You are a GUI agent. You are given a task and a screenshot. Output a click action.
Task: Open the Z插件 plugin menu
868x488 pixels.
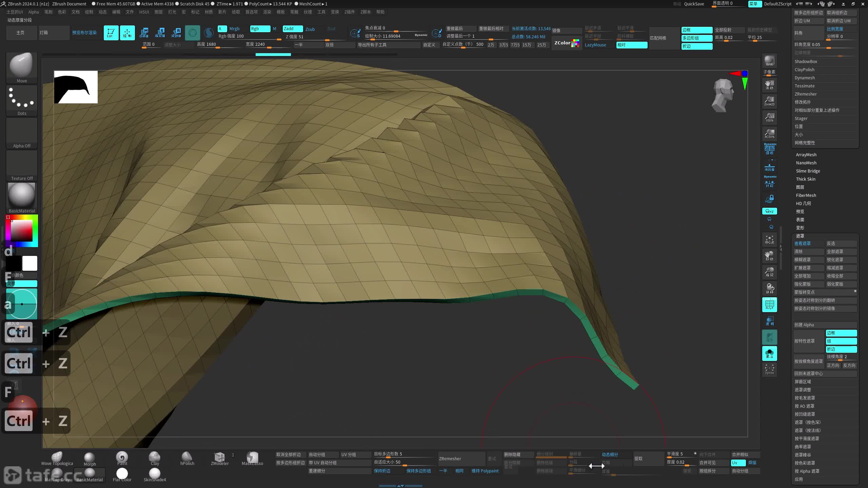350,12
